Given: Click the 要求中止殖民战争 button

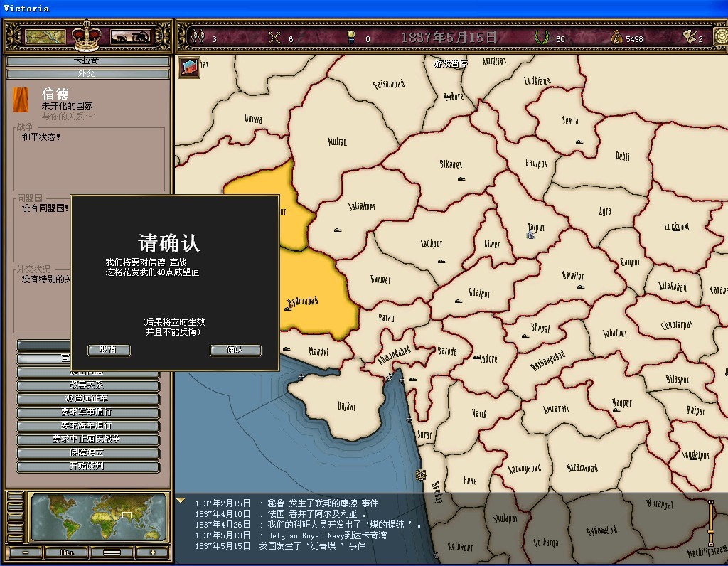Looking at the screenshot, I should click(x=87, y=439).
